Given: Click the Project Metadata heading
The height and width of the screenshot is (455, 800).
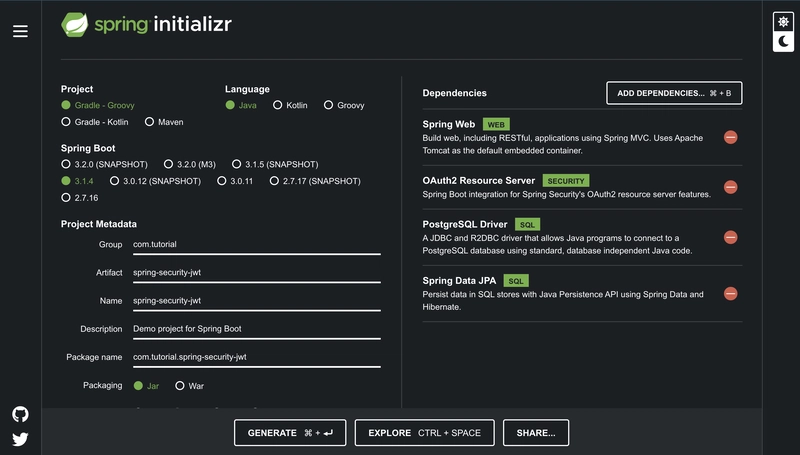Looking at the screenshot, I should (98, 224).
